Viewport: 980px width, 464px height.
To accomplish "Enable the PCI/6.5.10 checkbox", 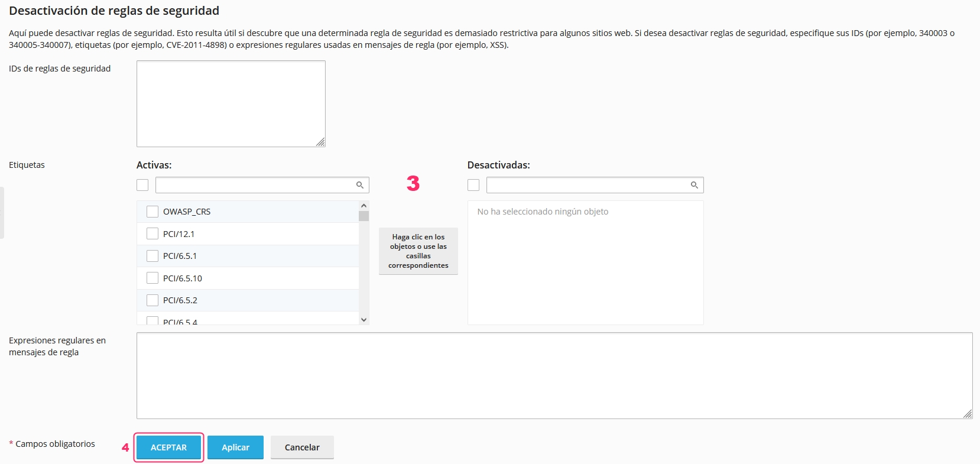I will pyautogui.click(x=152, y=278).
